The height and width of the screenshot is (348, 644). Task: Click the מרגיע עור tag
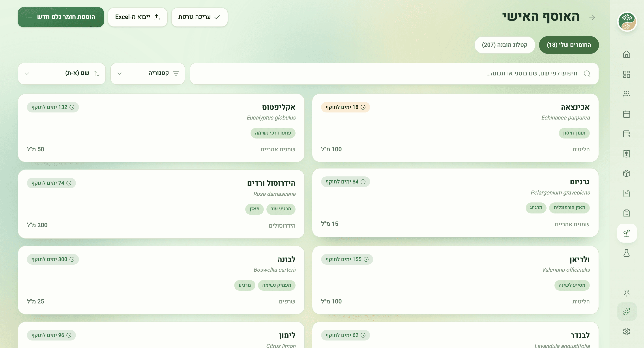(281, 209)
